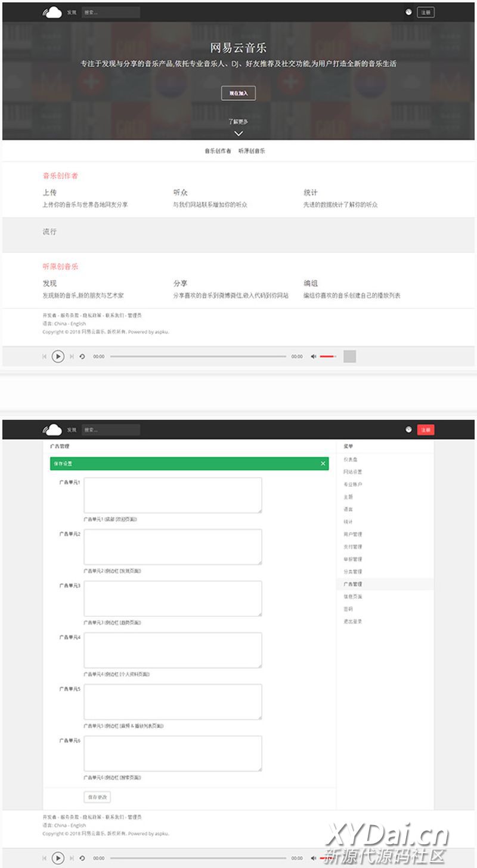Click 管理员 in the landing page footer
Screen dimensions: 477x868
point(135,315)
